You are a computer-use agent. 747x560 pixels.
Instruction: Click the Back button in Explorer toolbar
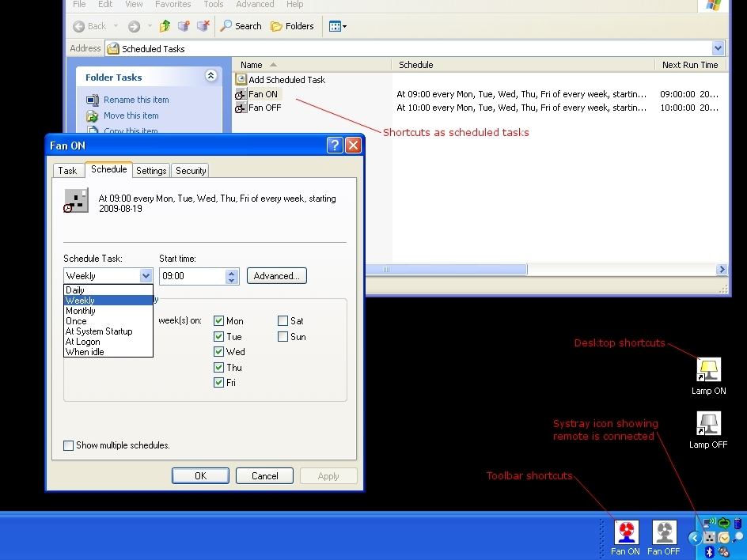[89, 26]
